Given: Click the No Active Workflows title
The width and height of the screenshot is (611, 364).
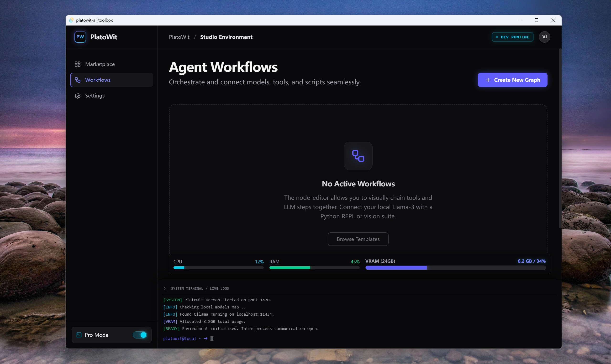Looking at the screenshot, I should coord(358,184).
